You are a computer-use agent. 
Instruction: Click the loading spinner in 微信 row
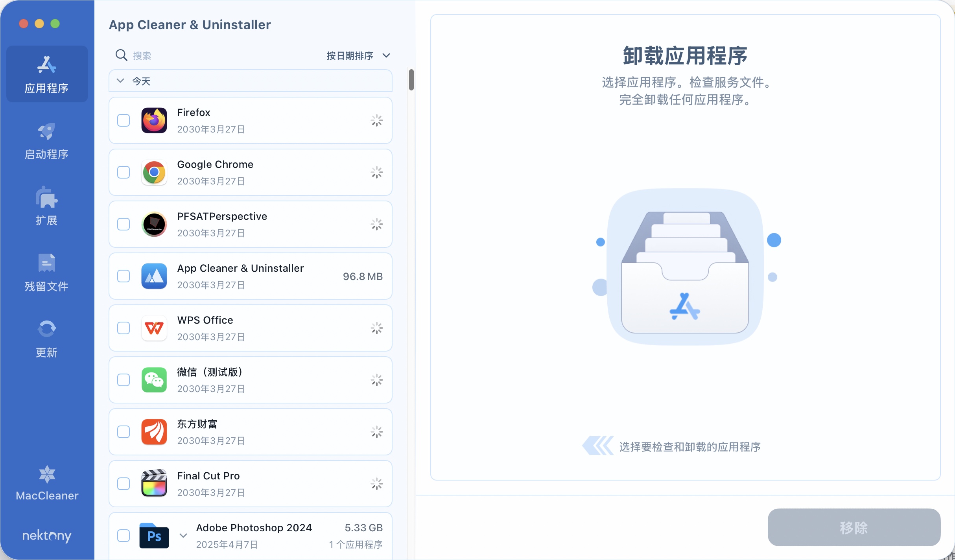(377, 380)
